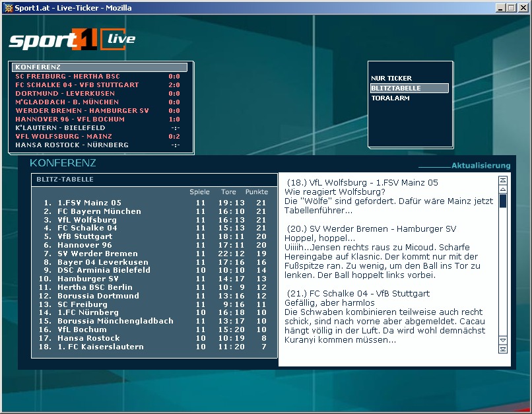Click the "Wie reagiert Wolfsburg?" ticker line

click(335, 191)
